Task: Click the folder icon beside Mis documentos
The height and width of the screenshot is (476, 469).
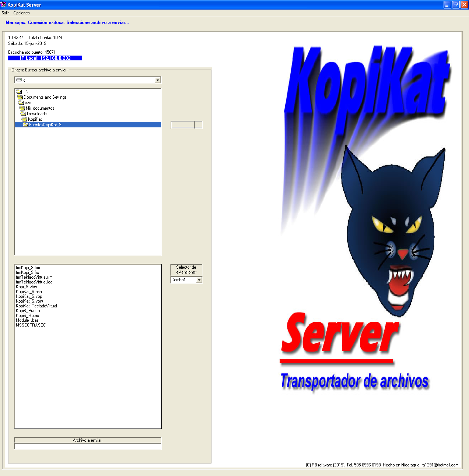Action: (22, 108)
